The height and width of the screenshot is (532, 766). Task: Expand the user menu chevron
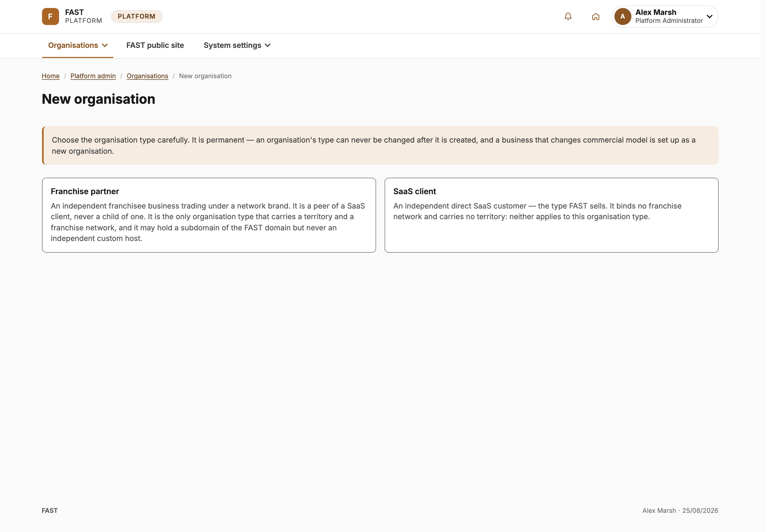pyautogui.click(x=710, y=16)
